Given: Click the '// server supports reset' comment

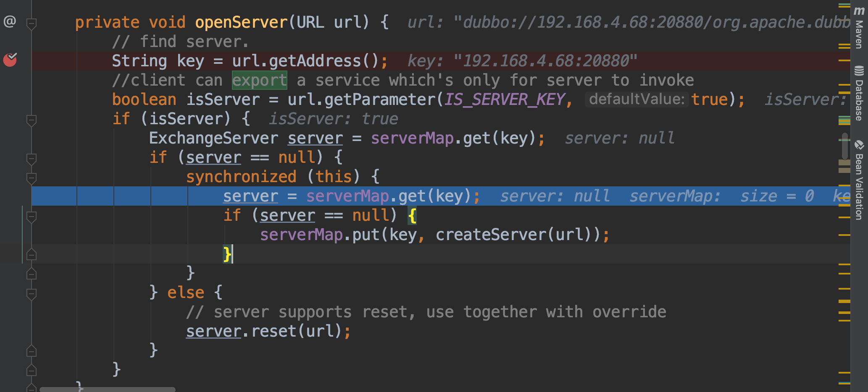Looking at the screenshot, I should (426, 312).
